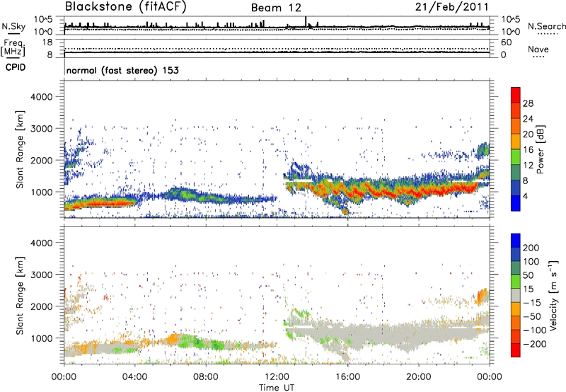
Task: Click the "-50" tick on Velocity color bar
Action: (x=531, y=316)
